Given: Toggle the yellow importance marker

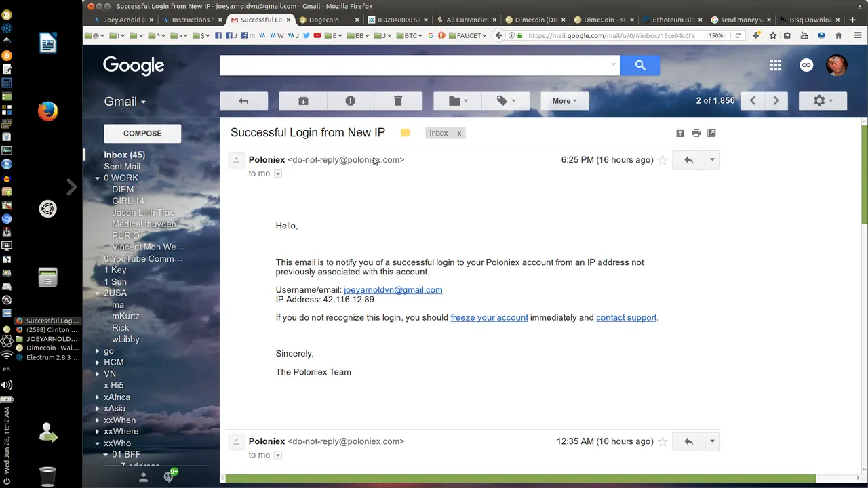Looking at the screenshot, I should [x=405, y=133].
